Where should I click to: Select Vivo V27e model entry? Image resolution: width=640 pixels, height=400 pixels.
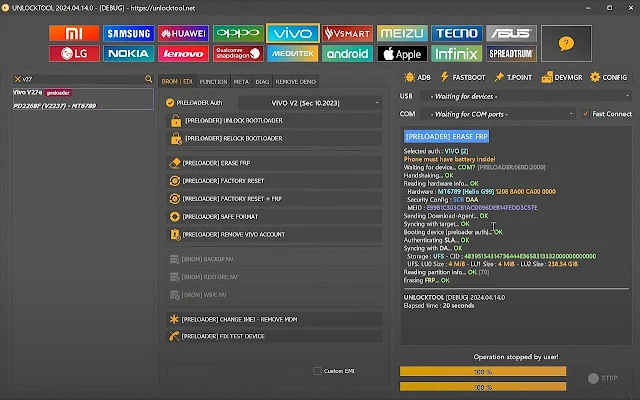tap(83, 99)
